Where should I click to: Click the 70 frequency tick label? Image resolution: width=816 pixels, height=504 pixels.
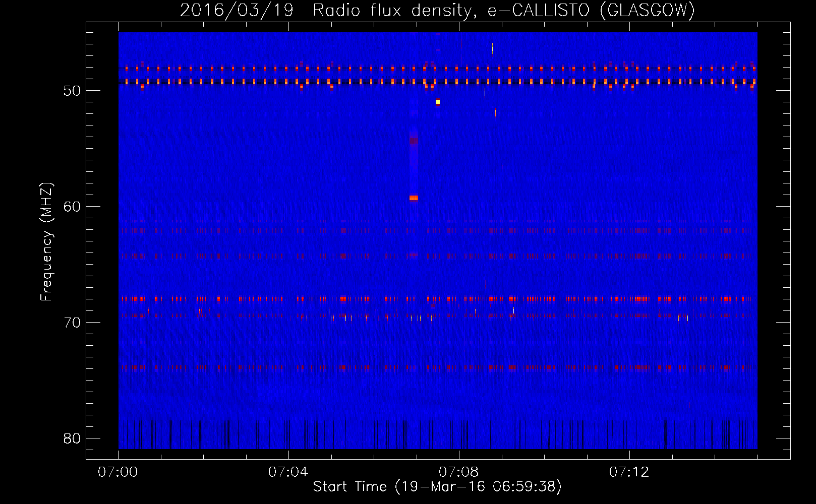72,323
